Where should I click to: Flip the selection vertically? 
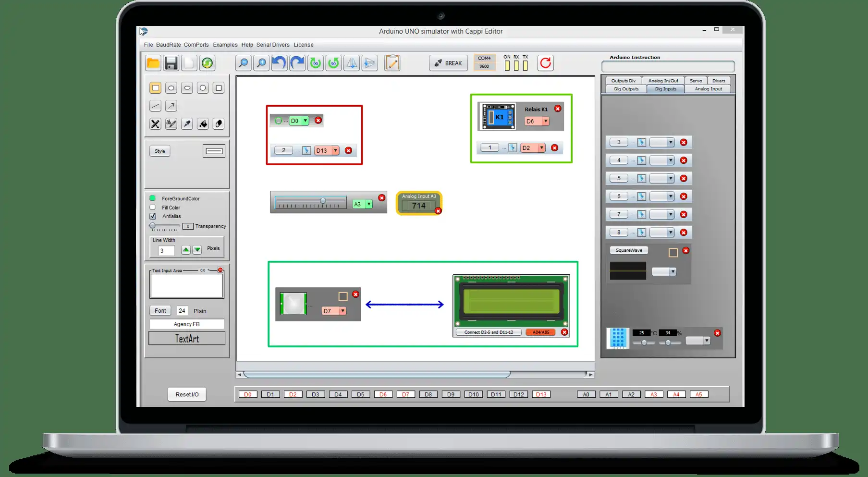click(x=370, y=63)
